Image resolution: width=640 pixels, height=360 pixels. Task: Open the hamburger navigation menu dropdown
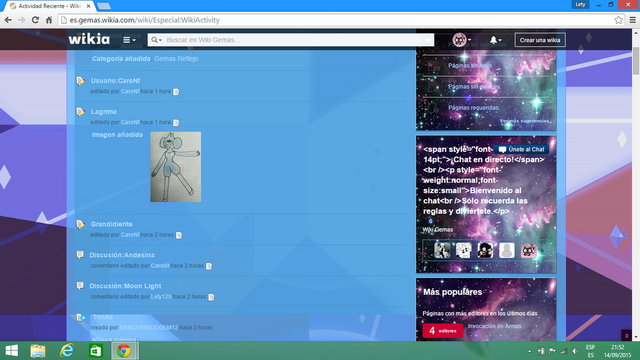129,40
